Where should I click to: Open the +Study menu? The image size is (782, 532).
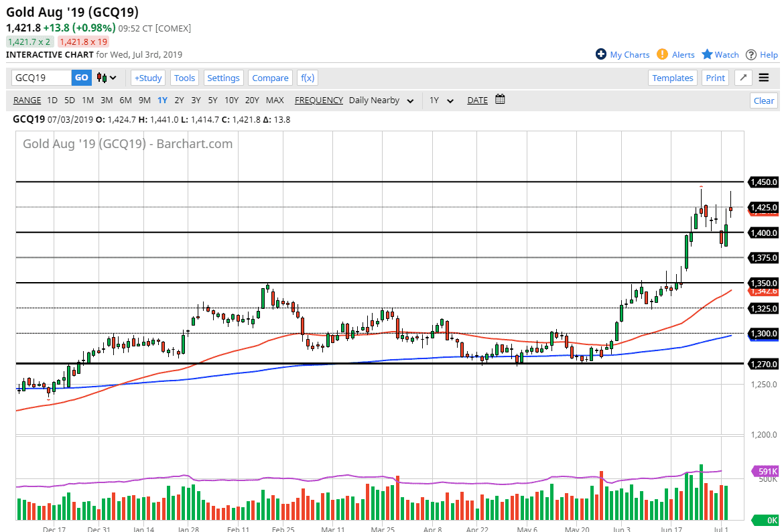click(148, 78)
